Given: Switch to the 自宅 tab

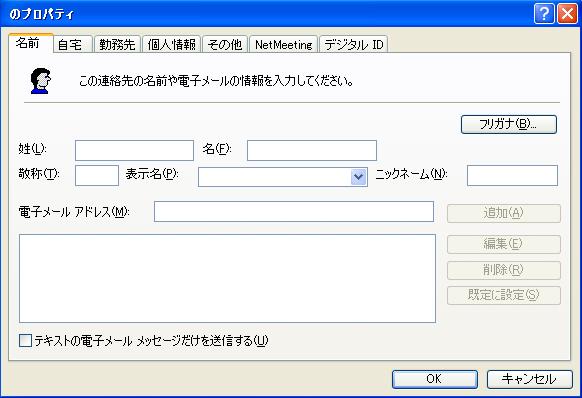Looking at the screenshot, I should (72, 45).
